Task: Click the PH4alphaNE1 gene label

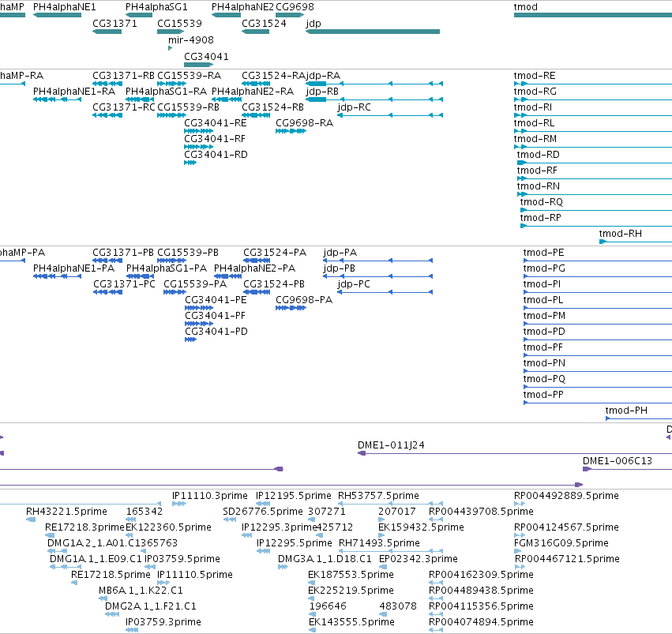Action: [64, 7]
